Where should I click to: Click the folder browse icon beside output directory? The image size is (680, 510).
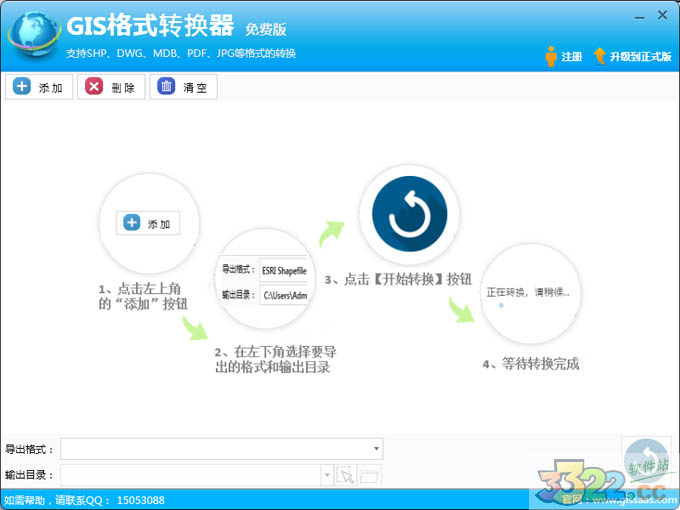click(x=369, y=475)
